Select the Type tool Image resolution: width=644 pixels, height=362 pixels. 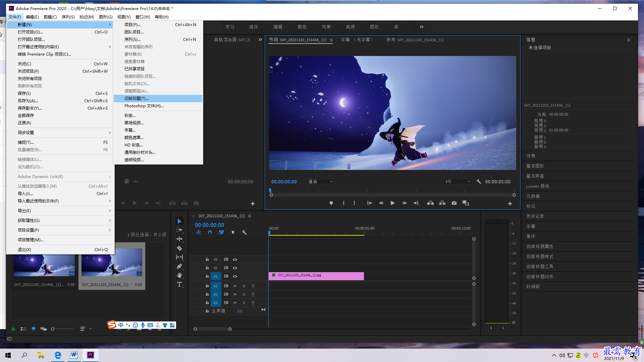179,284
